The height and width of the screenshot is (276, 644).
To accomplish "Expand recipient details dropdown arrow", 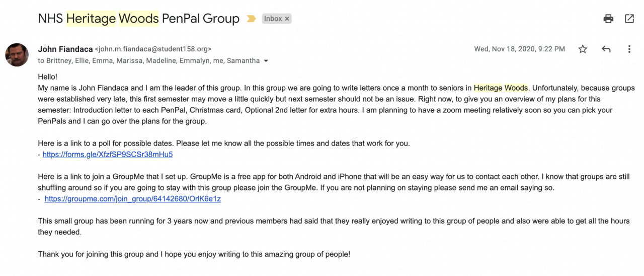I will point(266,61).
